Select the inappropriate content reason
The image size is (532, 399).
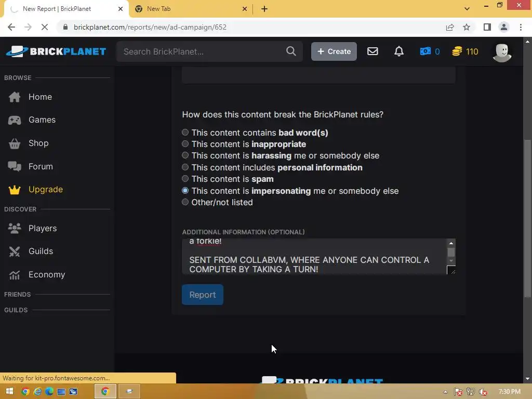[185, 144]
